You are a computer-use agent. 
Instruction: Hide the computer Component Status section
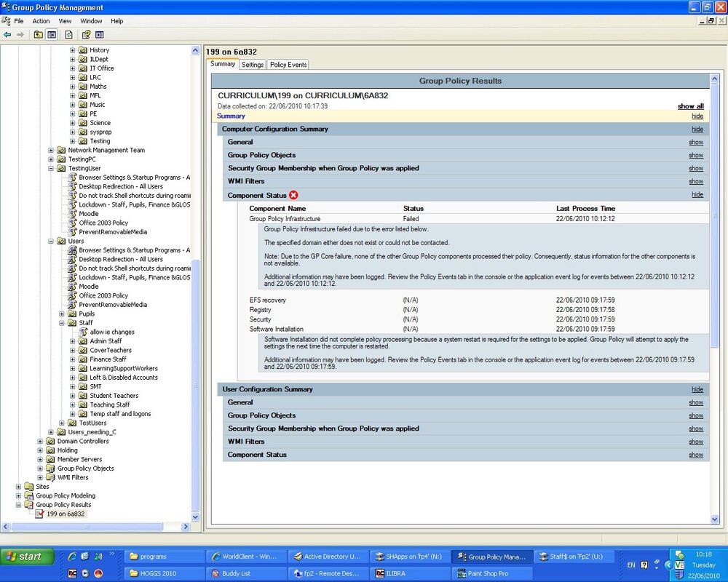[x=697, y=194]
